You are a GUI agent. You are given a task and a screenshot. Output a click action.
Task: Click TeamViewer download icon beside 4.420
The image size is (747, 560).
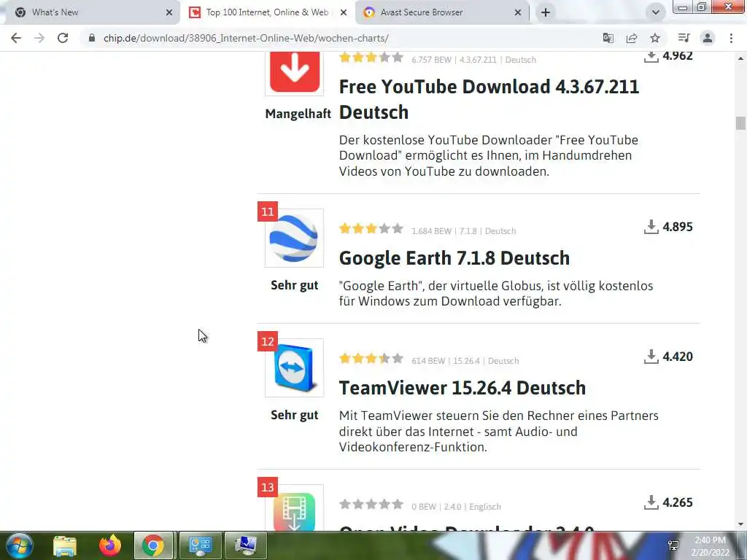click(x=651, y=356)
